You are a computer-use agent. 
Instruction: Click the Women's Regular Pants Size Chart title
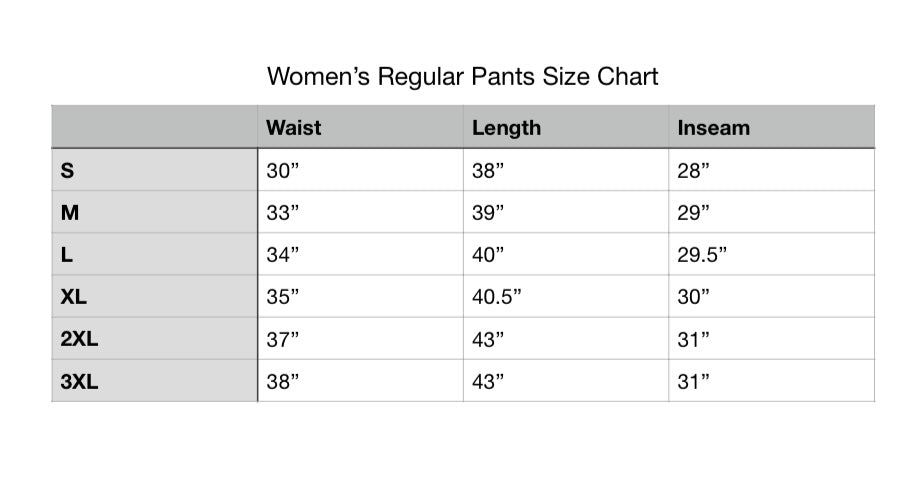(462, 77)
